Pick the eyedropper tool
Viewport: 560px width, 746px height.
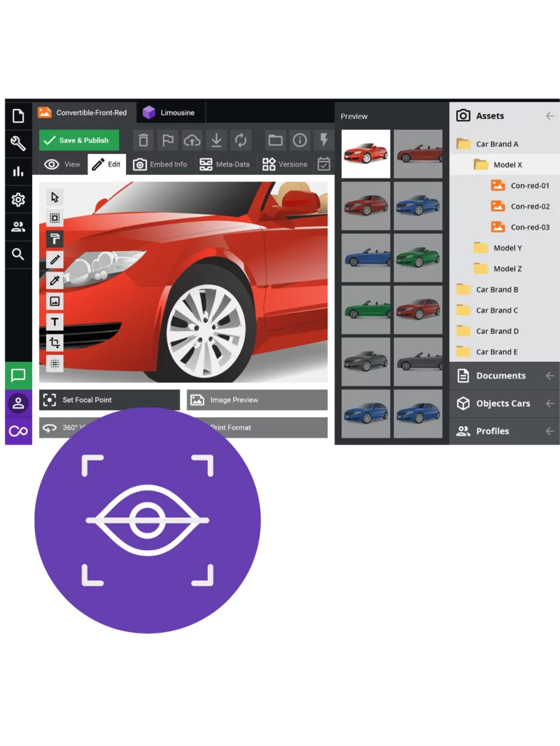55,281
